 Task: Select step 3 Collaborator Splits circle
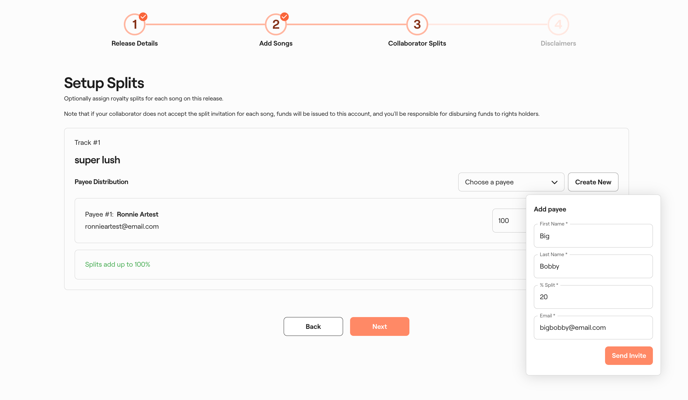coord(417,25)
